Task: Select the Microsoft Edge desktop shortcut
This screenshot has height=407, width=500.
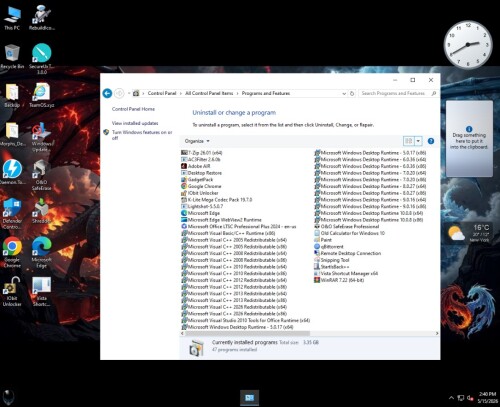Action: pyautogui.click(x=42, y=252)
